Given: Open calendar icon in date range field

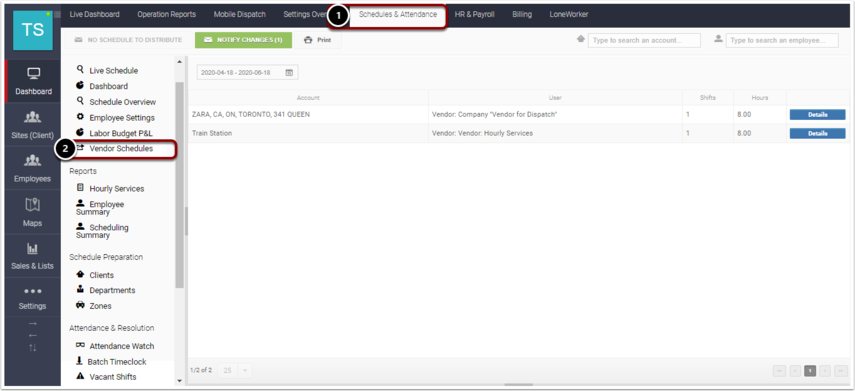Looking at the screenshot, I should 289,72.
